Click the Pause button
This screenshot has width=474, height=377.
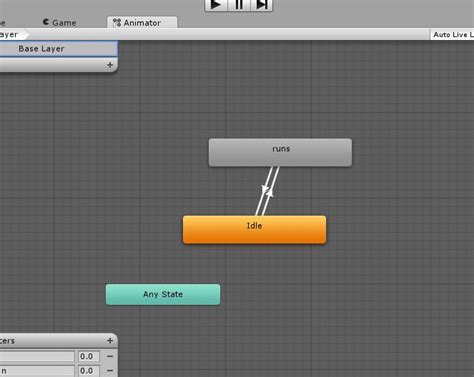(239, 5)
